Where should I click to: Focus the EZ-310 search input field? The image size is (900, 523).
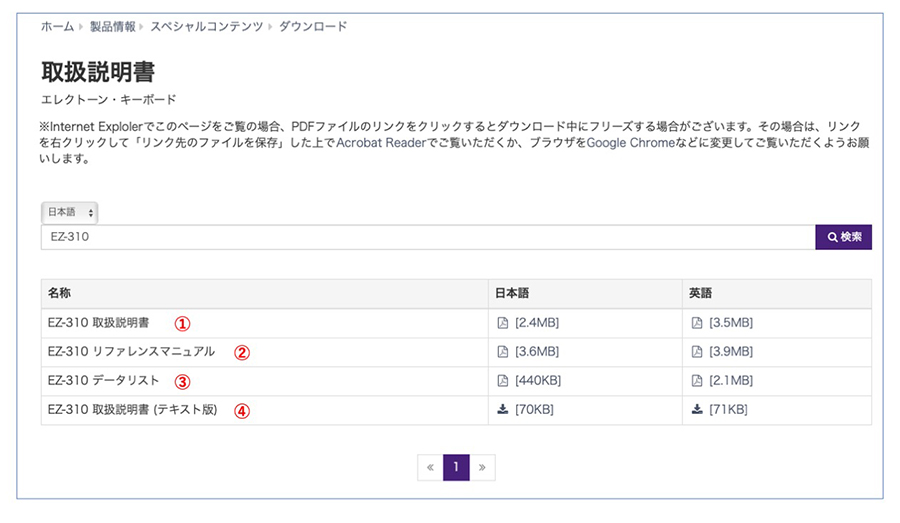(x=428, y=237)
